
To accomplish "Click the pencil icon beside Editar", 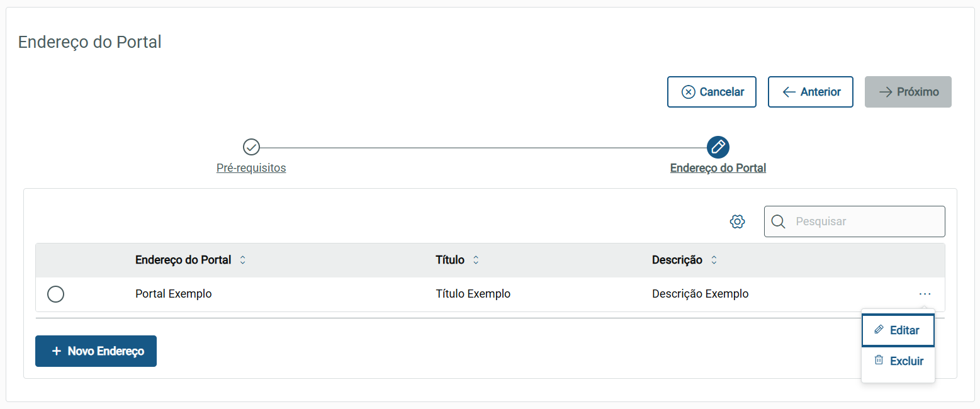I will pos(879,330).
